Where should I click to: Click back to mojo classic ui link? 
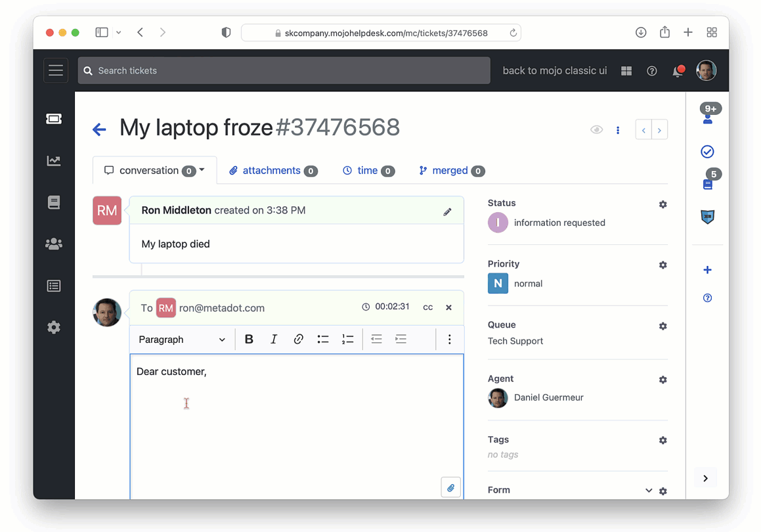pyautogui.click(x=554, y=70)
